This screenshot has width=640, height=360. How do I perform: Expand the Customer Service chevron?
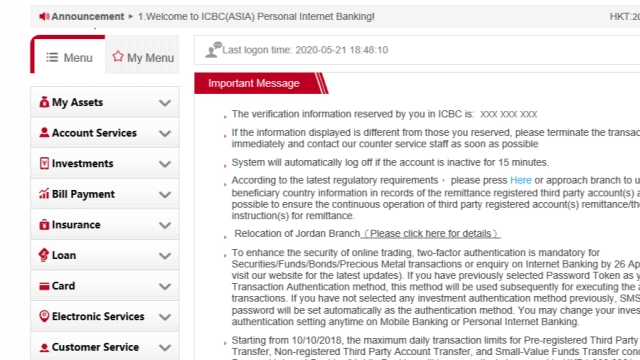165,347
